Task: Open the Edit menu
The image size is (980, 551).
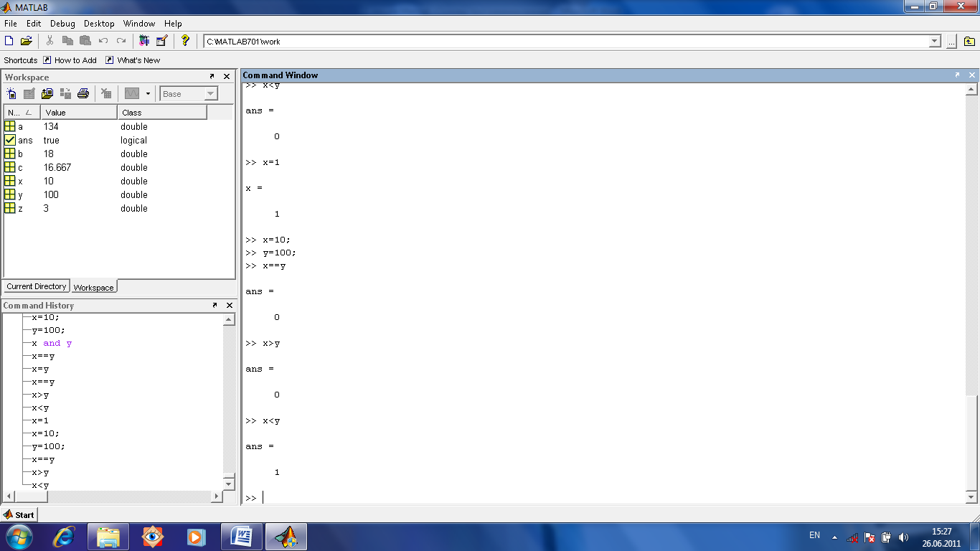Action: (34, 24)
